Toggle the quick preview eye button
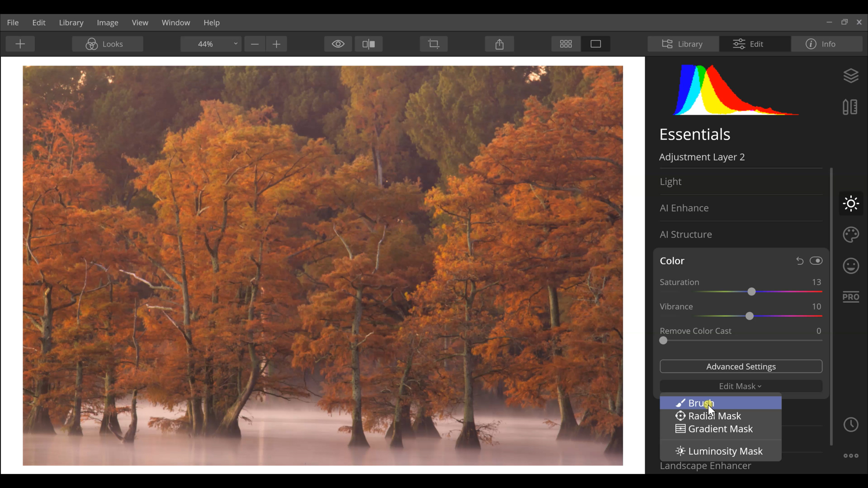Image resolution: width=868 pixels, height=488 pixels. 338,44
